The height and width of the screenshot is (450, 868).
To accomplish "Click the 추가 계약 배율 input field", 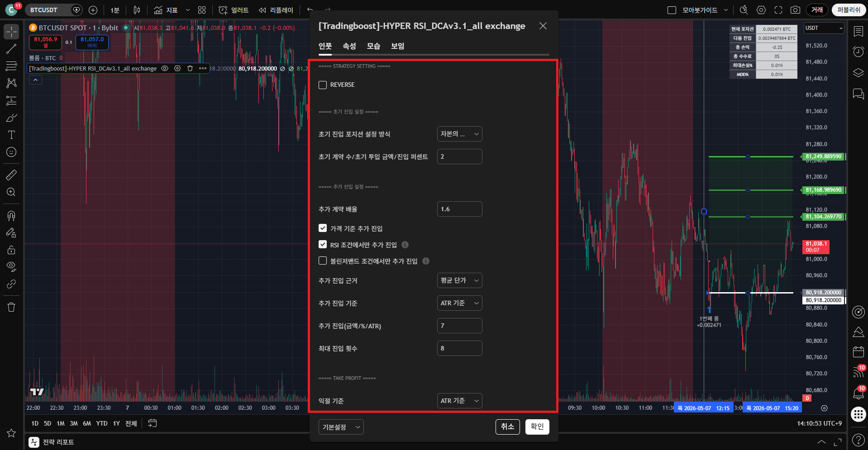I will 459,209.
